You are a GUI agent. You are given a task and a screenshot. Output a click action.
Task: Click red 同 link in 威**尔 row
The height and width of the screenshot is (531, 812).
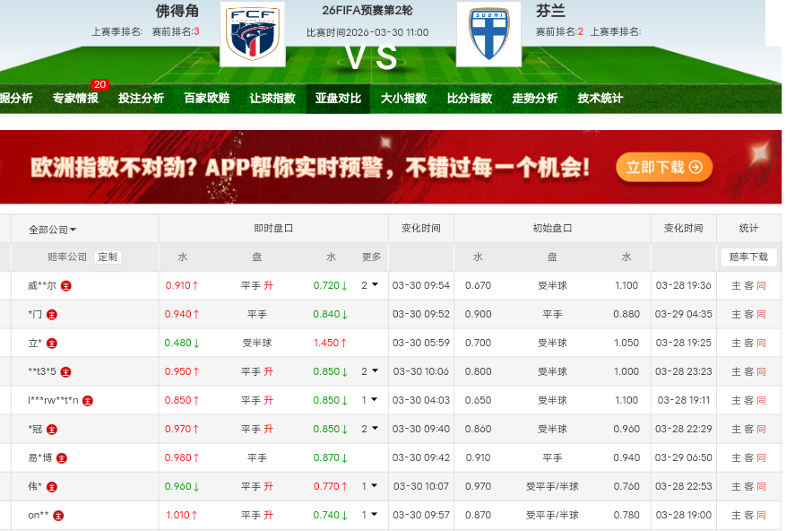point(761,286)
